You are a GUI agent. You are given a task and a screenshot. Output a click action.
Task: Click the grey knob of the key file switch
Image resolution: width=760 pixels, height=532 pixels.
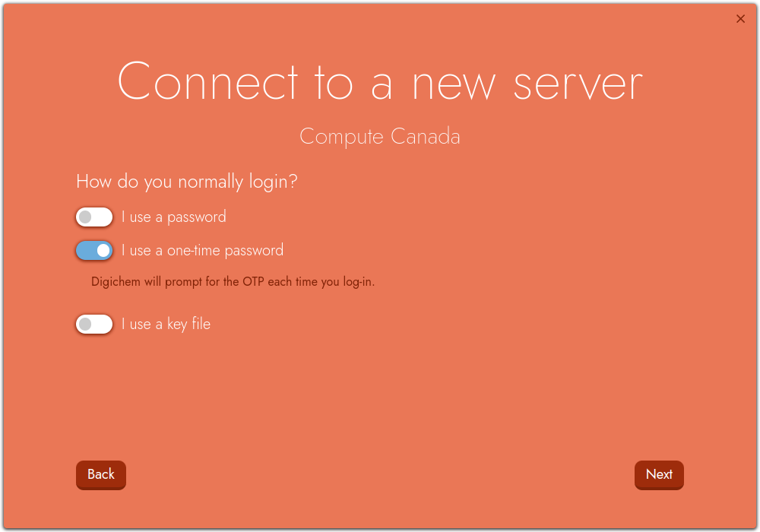85,325
